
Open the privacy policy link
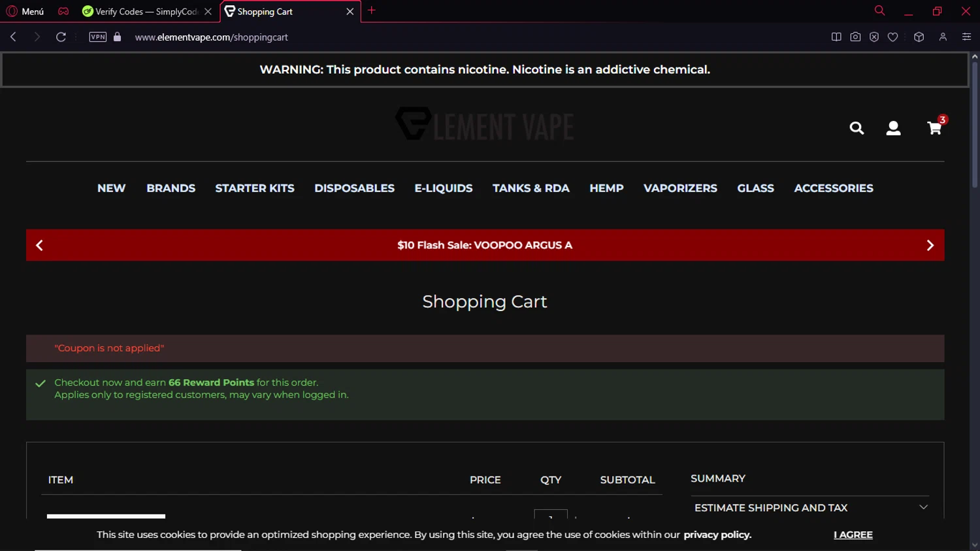717,535
